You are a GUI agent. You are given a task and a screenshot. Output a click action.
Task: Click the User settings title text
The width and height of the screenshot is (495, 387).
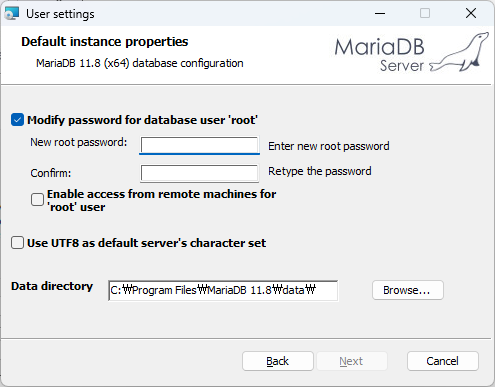(60, 14)
